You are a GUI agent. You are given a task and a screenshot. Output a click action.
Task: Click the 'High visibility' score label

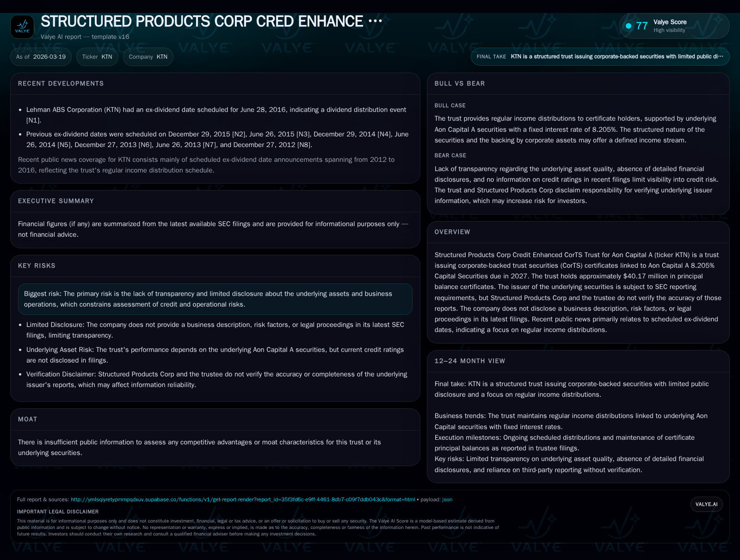[669, 31]
